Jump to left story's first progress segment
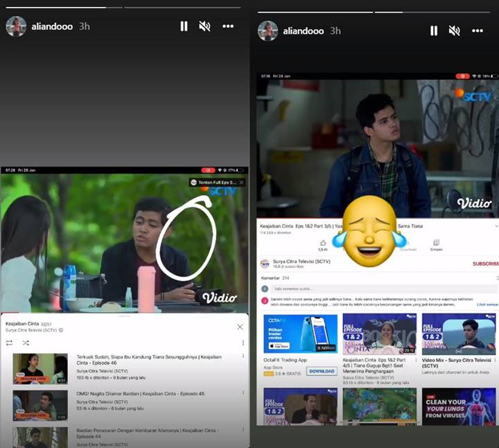This screenshot has height=448, width=499. tap(64, 8)
